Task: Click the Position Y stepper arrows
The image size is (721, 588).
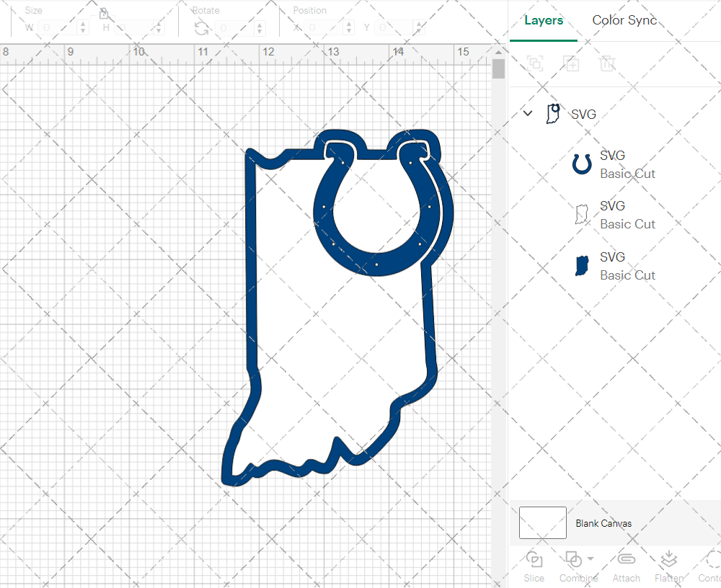Action: tap(419, 27)
